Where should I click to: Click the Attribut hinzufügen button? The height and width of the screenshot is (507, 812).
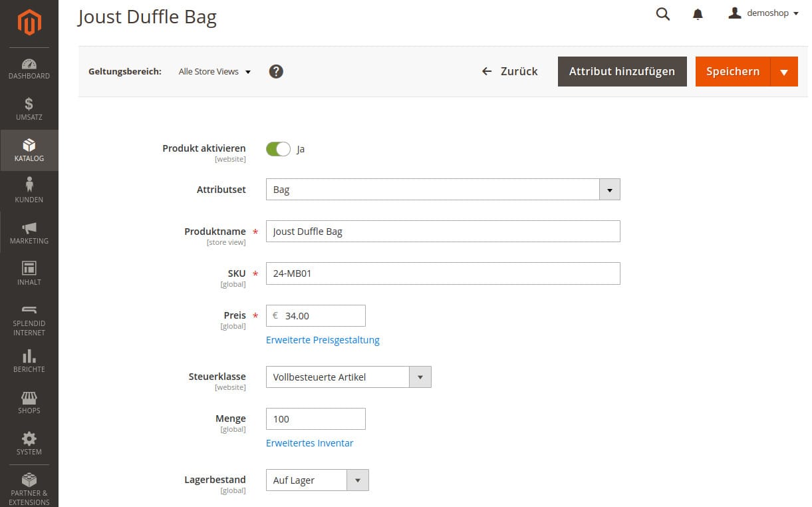[622, 72]
